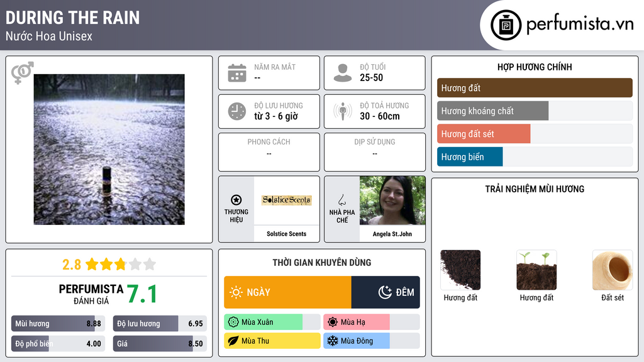This screenshot has width=644, height=362.
Task: Click the grey Hương khoáng chất accord bar
Action: click(x=493, y=111)
